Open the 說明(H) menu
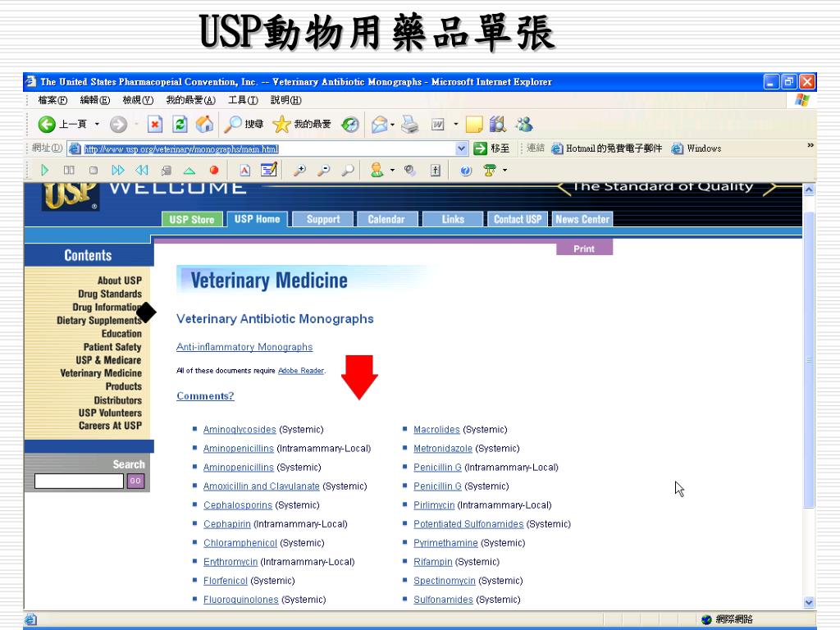Screen dimensions: 840x630 [286, 100]
